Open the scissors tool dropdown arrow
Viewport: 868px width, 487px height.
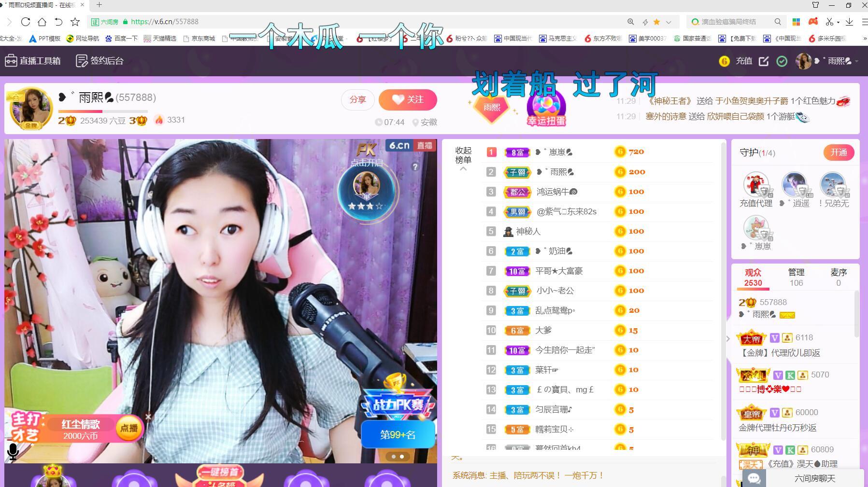838,22
